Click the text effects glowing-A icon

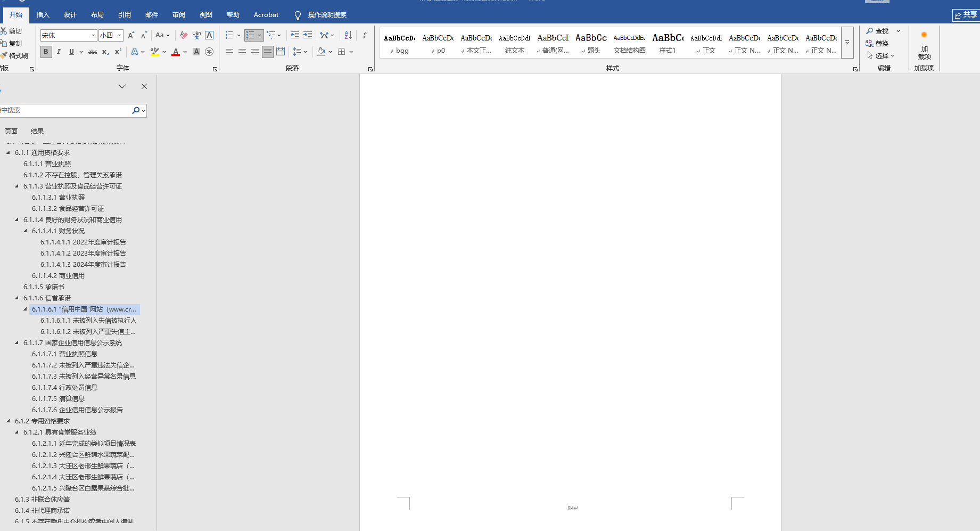coord(135,52)
